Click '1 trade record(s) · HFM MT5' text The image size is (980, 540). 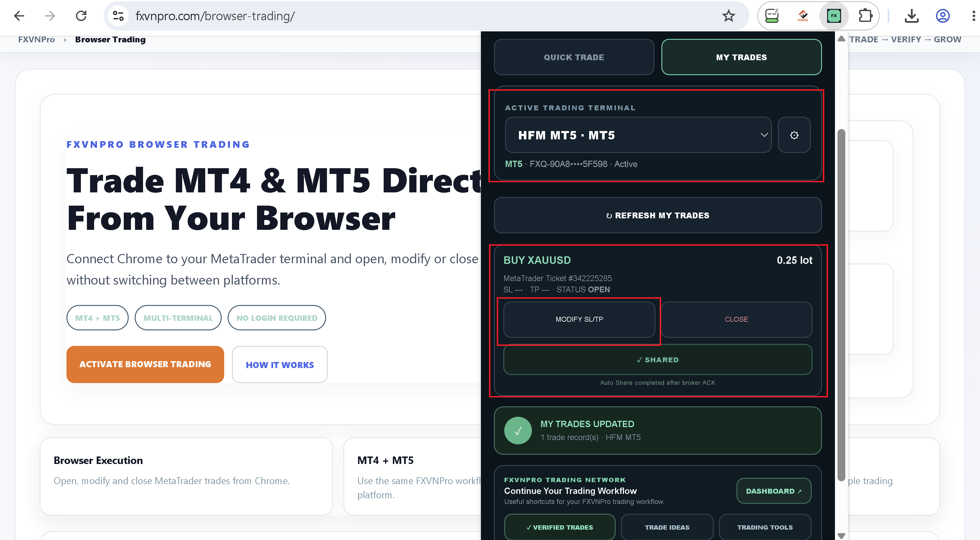pyautogui.click(x=590, y=437)
